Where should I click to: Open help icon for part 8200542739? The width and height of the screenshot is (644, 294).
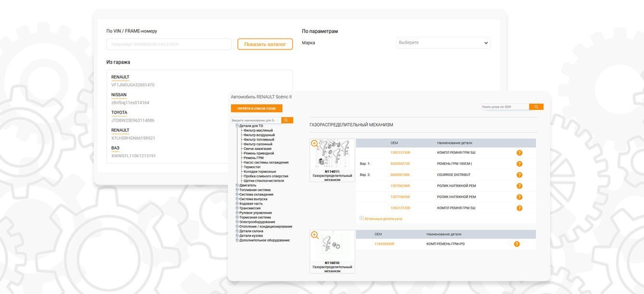pos(520,164)
